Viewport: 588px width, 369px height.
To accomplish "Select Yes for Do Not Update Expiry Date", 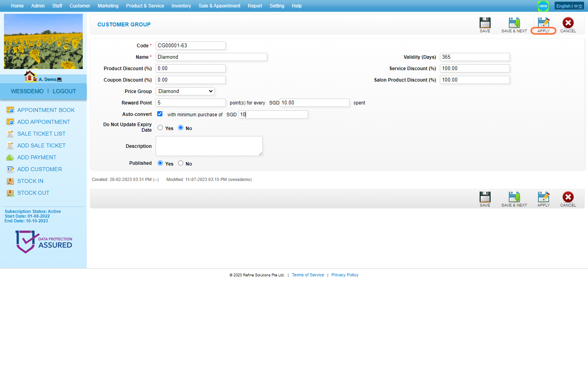I will click(160, 128).
